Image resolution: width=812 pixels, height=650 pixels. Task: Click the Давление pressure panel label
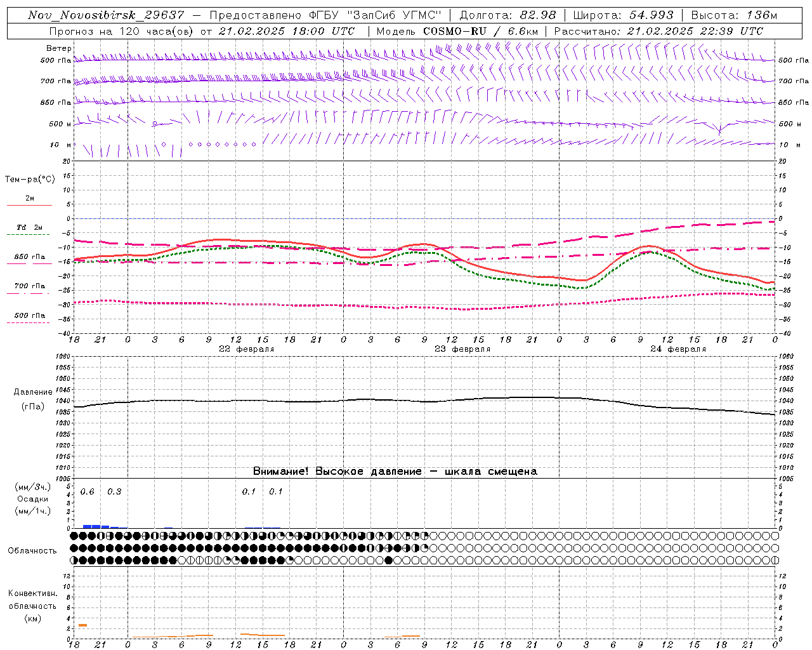[33, 392]
